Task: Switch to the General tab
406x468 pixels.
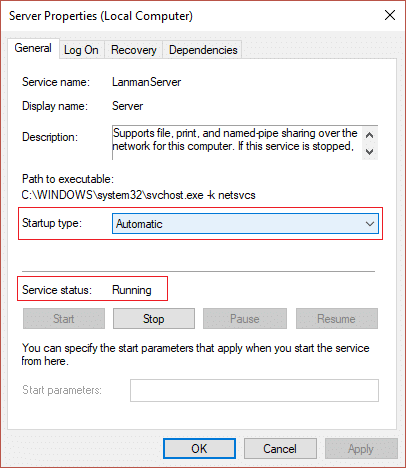Action: click(x=33, y=48)
